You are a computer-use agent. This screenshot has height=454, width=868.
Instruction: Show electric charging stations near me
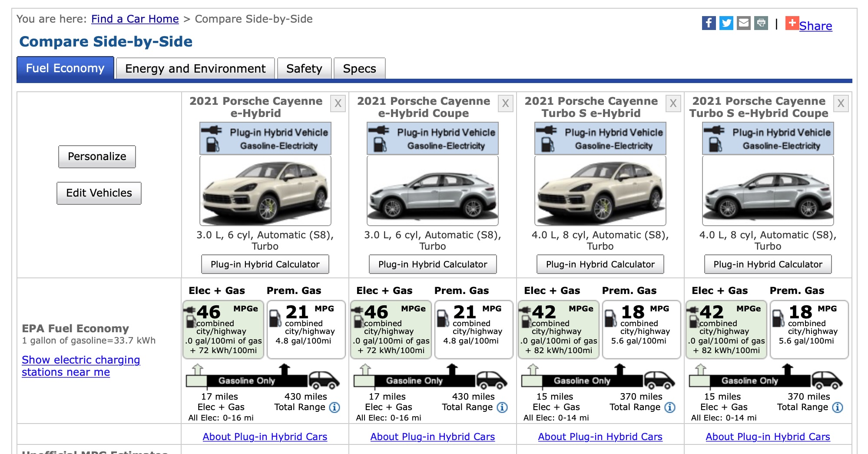tap(81, 366)
